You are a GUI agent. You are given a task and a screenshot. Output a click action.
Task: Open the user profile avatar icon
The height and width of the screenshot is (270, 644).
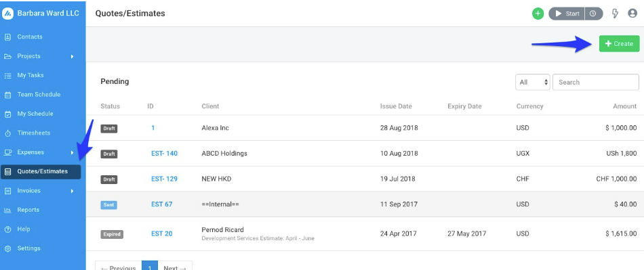pyautogui.click(x=632, y=14)
